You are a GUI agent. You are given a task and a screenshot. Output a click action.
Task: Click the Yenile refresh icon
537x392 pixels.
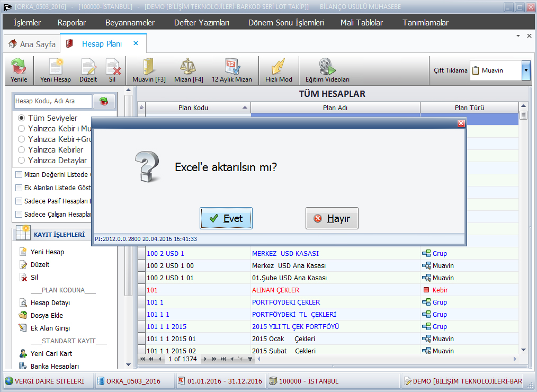[x=19, y=70]
